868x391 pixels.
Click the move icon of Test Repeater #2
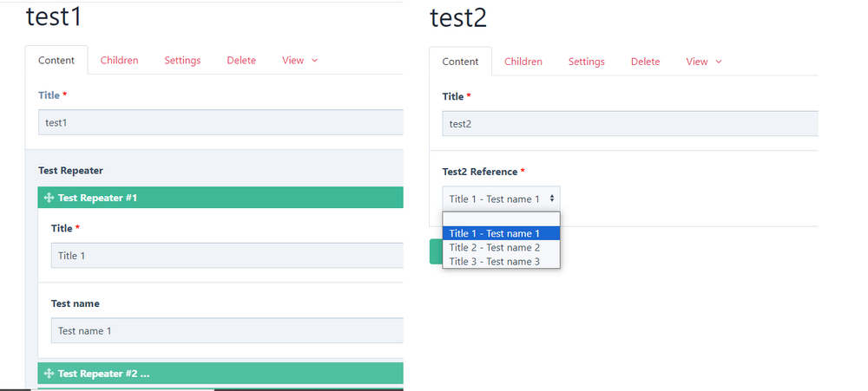[x=49, y=374]
